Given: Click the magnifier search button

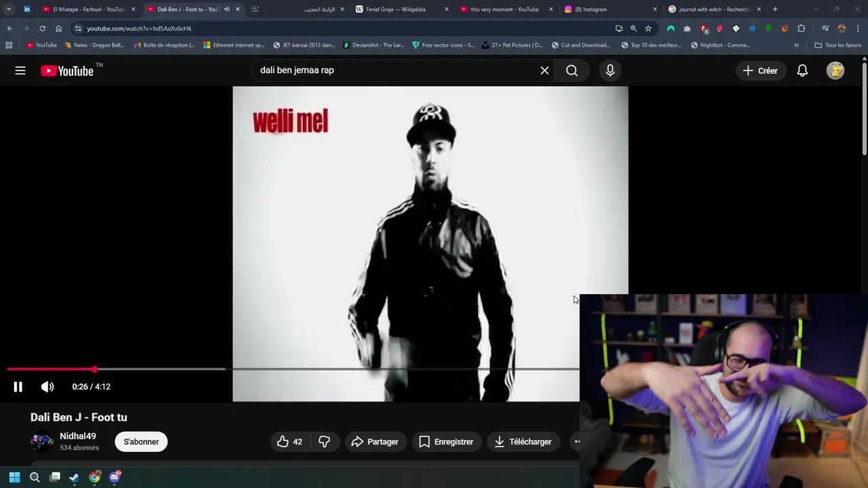Looking at the screenshot, I should point(572,70).
